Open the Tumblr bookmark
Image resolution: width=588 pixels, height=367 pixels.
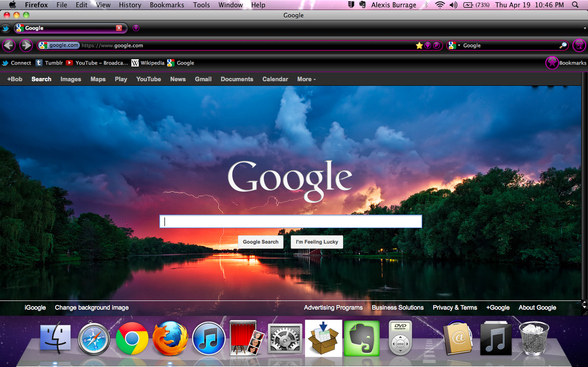point(49,63)
